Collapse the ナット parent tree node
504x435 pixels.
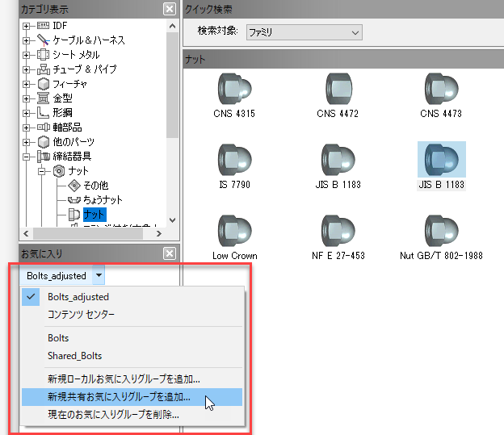coord(42,172)
